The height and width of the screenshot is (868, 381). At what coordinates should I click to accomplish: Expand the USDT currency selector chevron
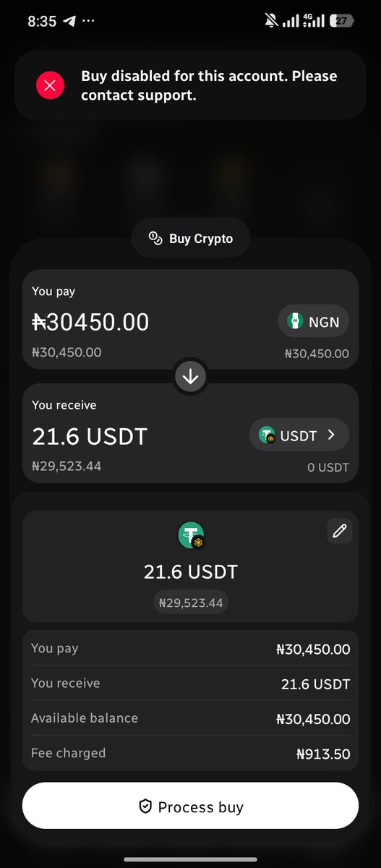[331, 435]
